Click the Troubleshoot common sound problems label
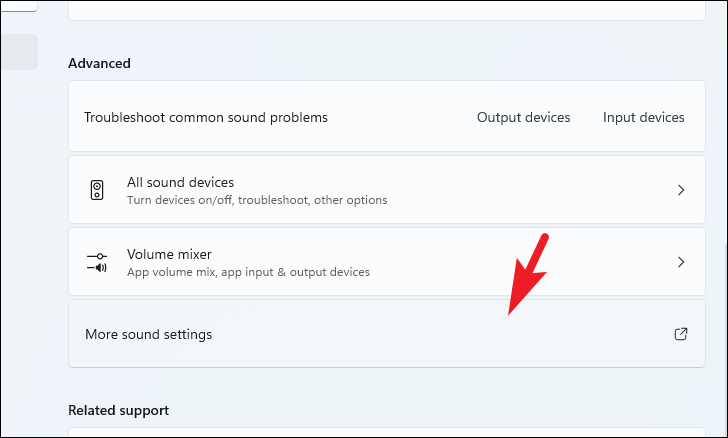 [206, 118]
